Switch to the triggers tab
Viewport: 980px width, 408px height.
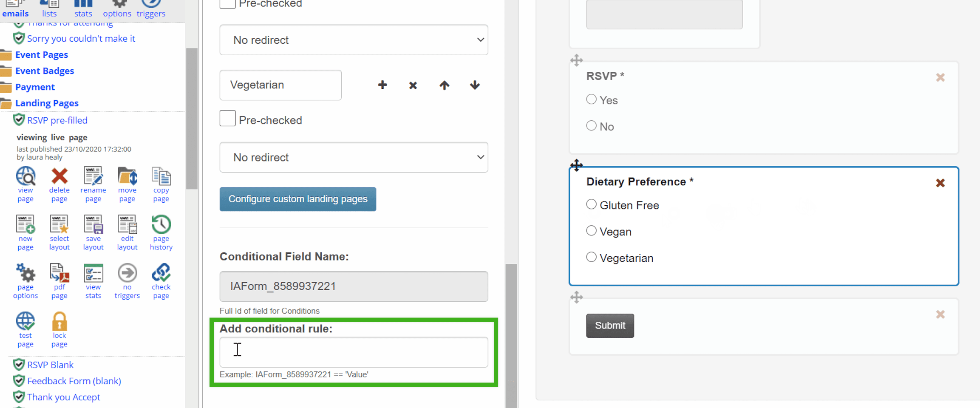coord(151,9)
